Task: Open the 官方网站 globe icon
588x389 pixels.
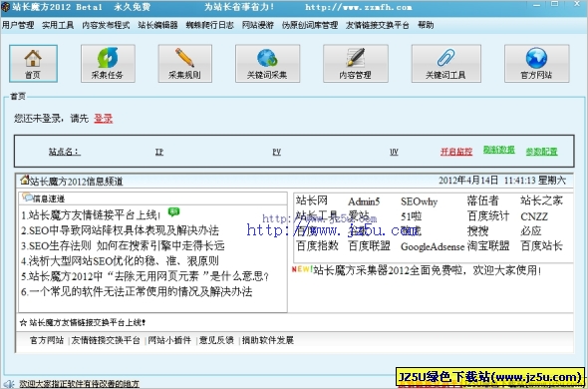Action: pyautogui.click(x=536, y=64)
